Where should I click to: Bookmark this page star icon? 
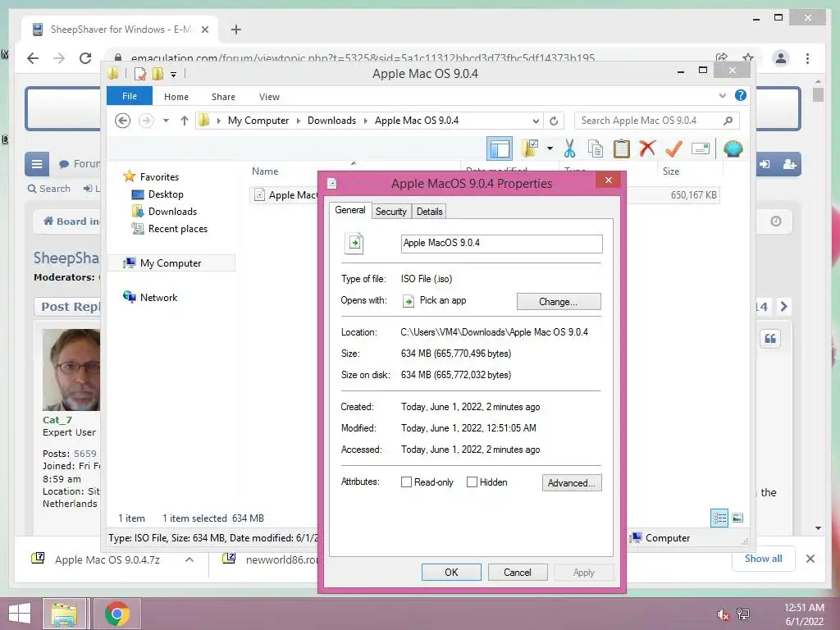pyautogui.click(x=748, y=57)
